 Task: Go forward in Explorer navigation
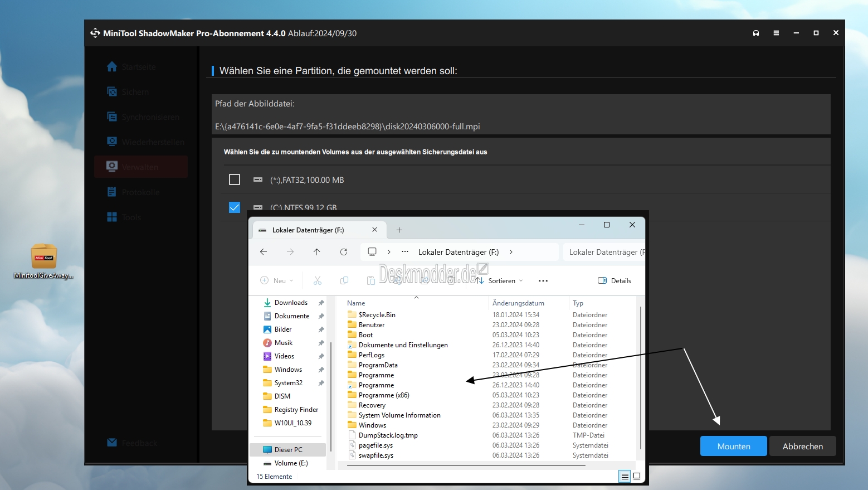290,252
